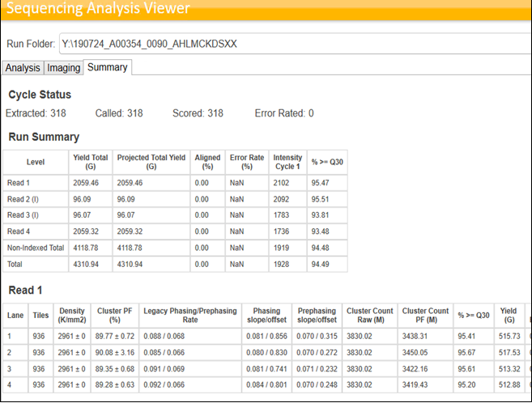Click the lane yield value 517.53
Viewport: 532px width, 403px height.
pos(509,353)
